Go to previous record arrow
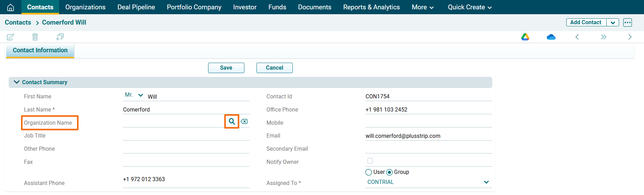Screen dimensions: 644x195 click(x=577, y=37)
